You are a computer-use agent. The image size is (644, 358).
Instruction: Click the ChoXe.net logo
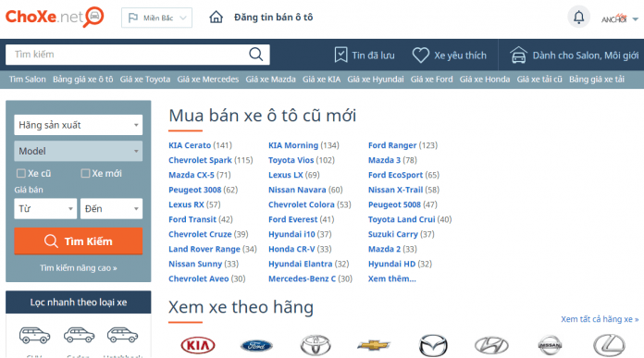[55, 17]
